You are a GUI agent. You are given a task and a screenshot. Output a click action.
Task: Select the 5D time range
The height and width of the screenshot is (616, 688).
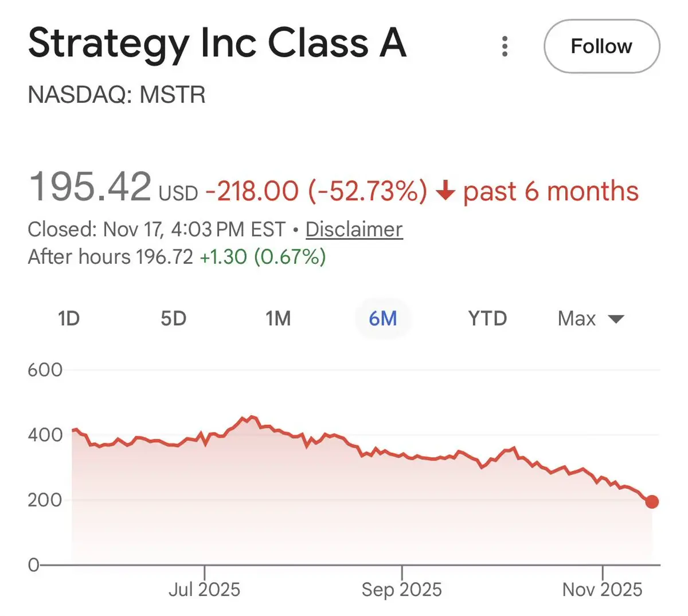[x=173, y=318]
